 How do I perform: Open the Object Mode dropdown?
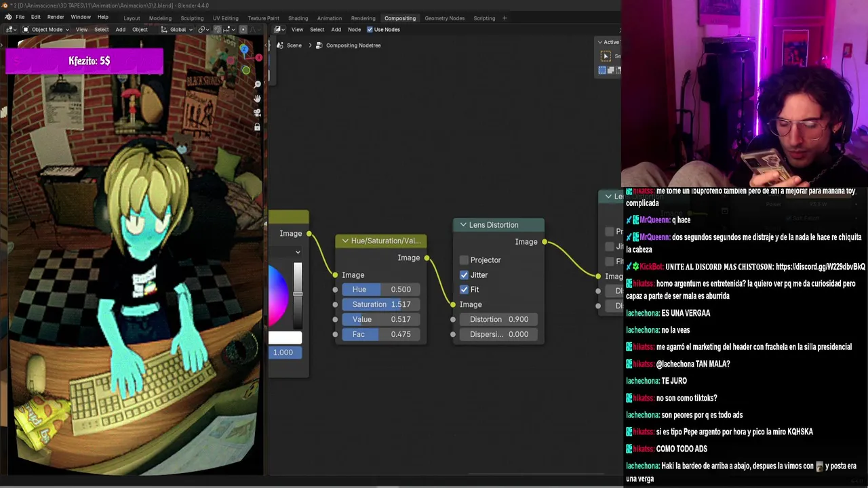47,30
